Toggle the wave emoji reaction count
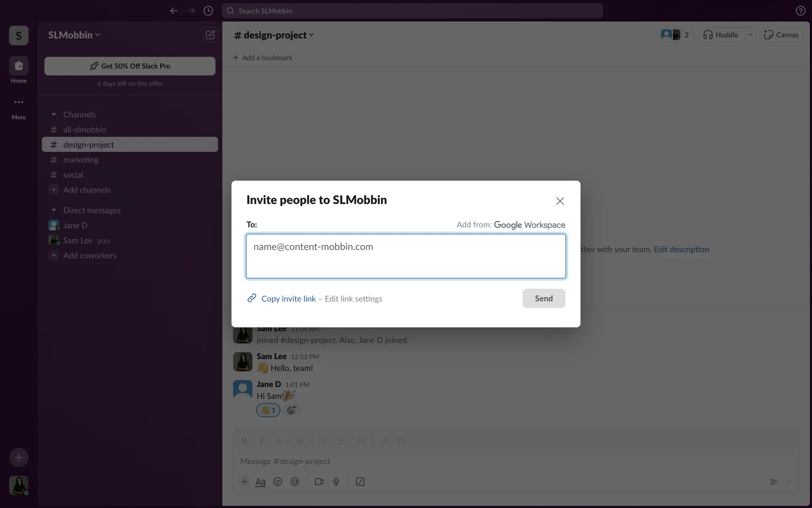Viewport: 812px width, 508px height. coord(268,410)
